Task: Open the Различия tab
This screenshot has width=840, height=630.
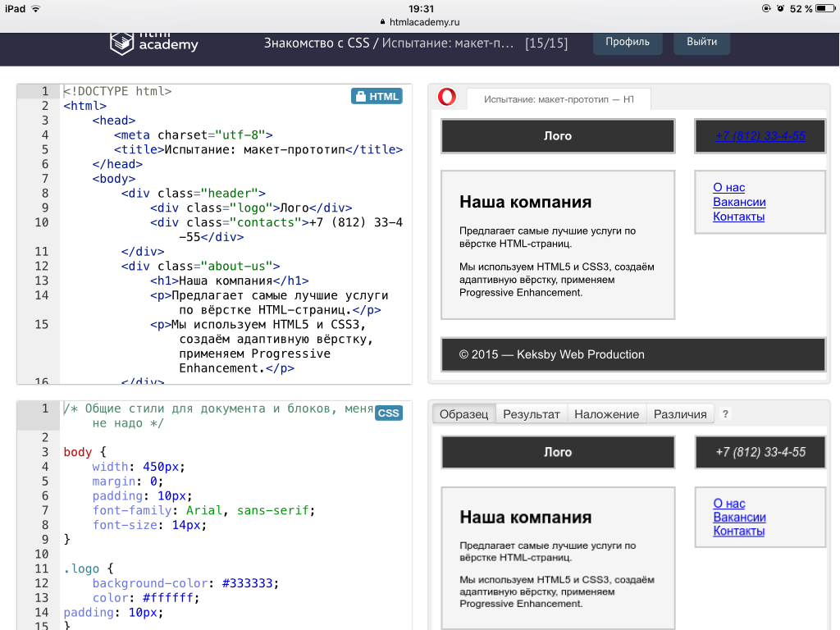Action: click(680, 414)
